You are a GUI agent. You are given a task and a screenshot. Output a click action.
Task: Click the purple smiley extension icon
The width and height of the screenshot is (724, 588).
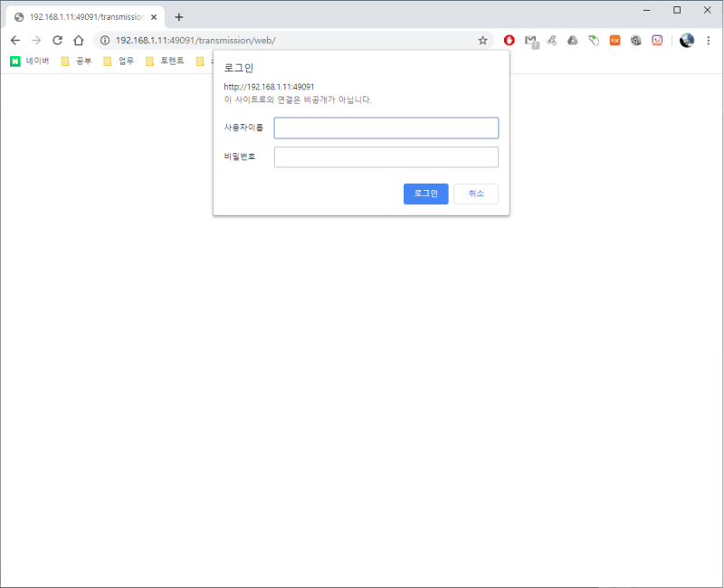click(658, 40)
